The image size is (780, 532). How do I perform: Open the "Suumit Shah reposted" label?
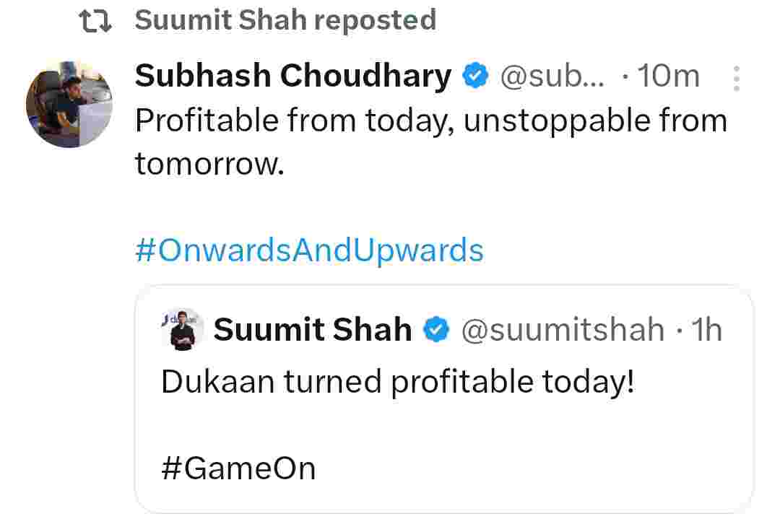(x=285, y=20)
